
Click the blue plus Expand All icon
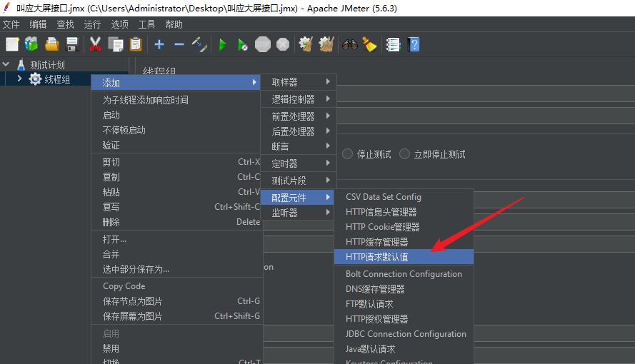click(159, 44)
